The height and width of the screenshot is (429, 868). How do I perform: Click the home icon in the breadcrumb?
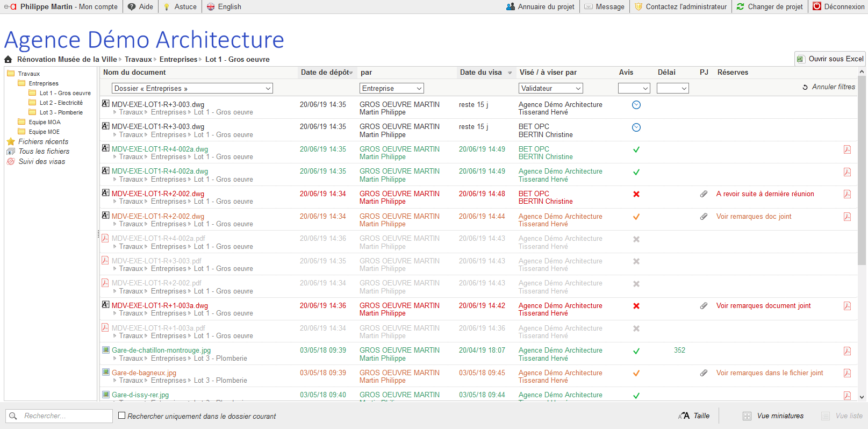[x=8, y=60]
